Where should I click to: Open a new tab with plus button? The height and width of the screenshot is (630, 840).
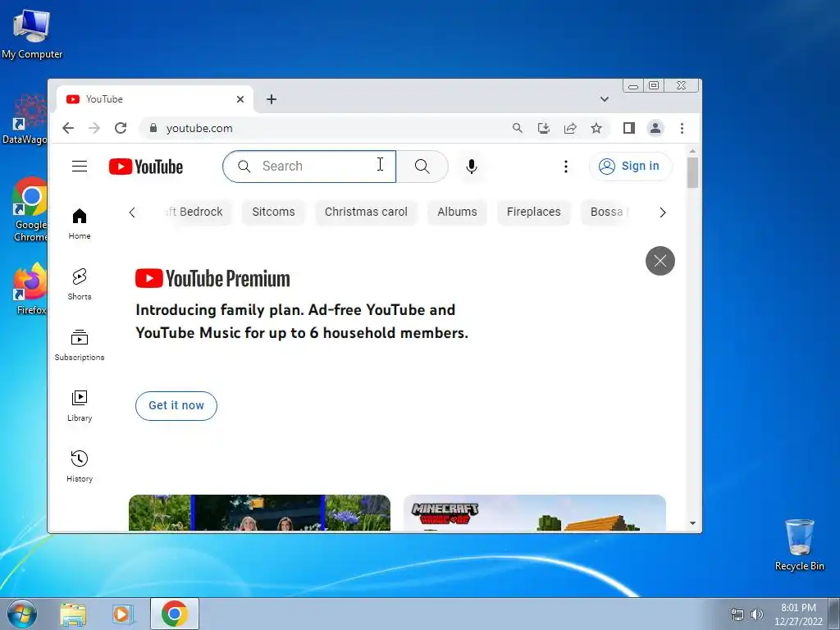(272, 99)
